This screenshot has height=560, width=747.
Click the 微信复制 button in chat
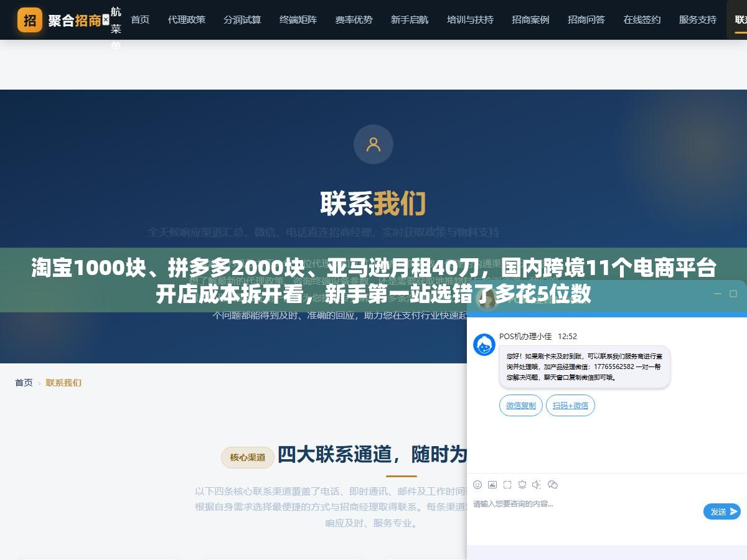pos(520,406)
